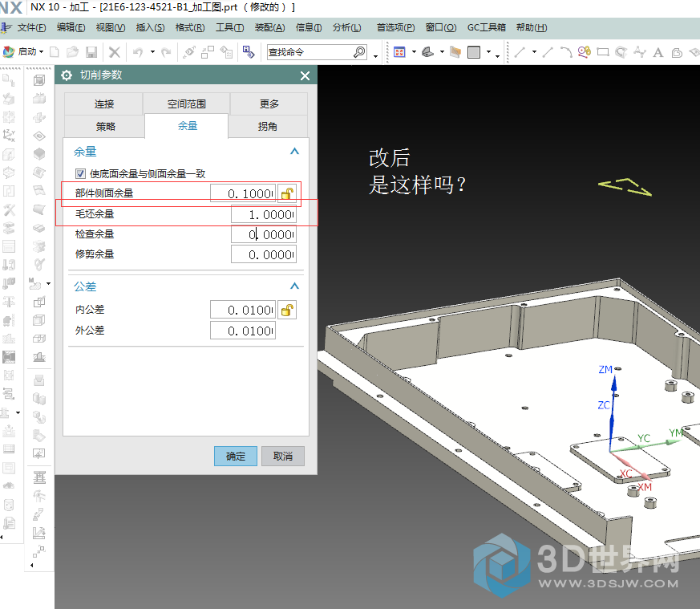Click the small arrow below left vertical toolbar
The width and height of the screenshot is (700, 609).
[x=2, y=537]
